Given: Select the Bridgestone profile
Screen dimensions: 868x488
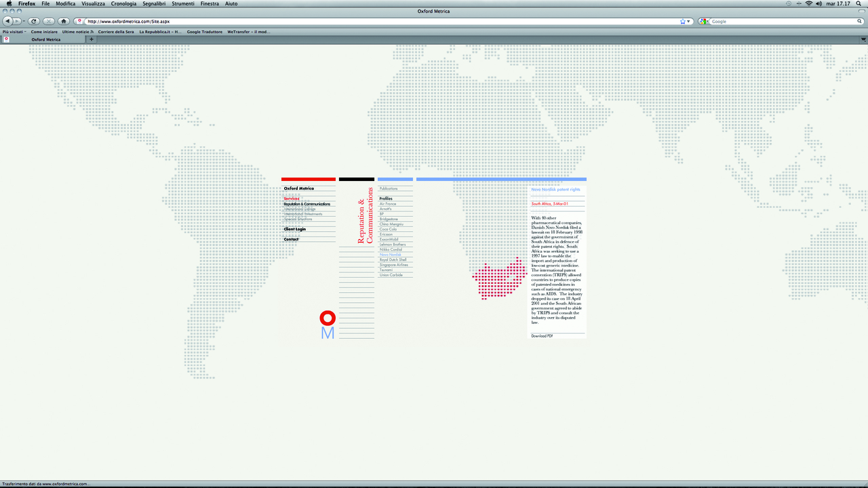Looking at the screenshot, I should (389, 219).
